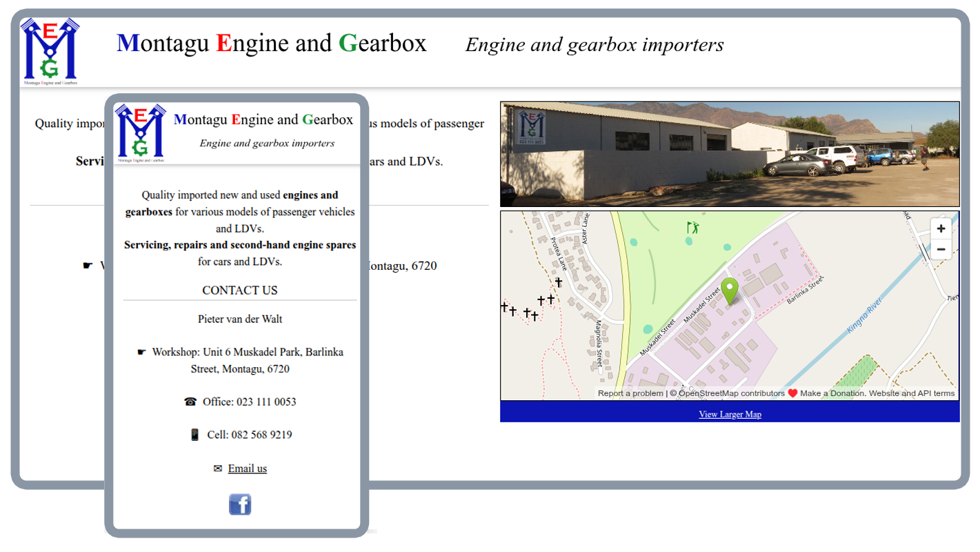Viewport: 980px width, 552px height.
Task: Click the red heart donation icon
Action: point(792,393)
